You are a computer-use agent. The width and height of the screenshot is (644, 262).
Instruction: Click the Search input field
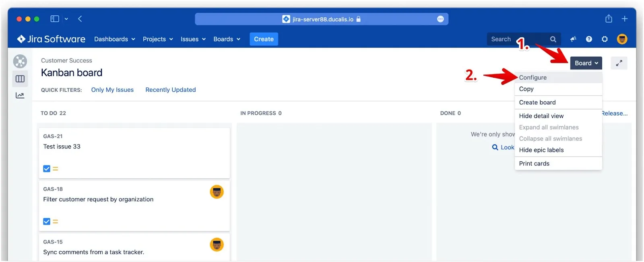click(517, 39)
